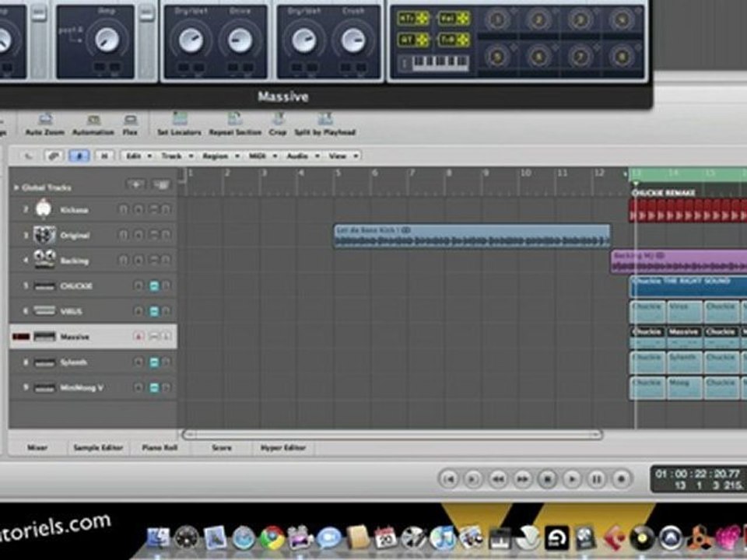Screen dimensions: 747x560
Task: Click the Play transport button
Action: pyautogui.click(x=572, y=479)
